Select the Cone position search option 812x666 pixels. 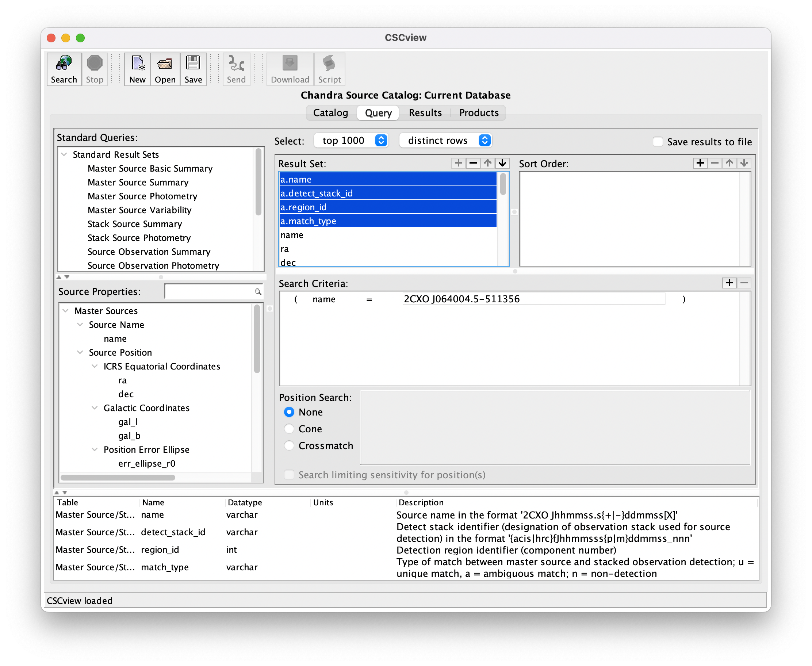click(x=289, y=429)
